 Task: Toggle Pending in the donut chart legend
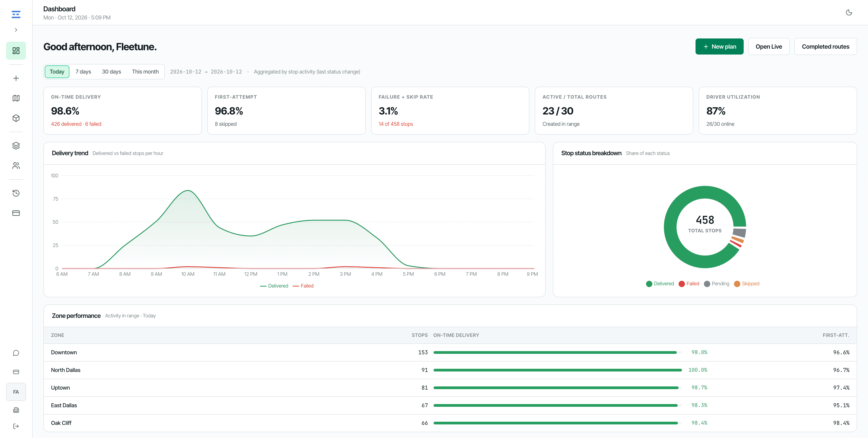[x=717, y=283]
